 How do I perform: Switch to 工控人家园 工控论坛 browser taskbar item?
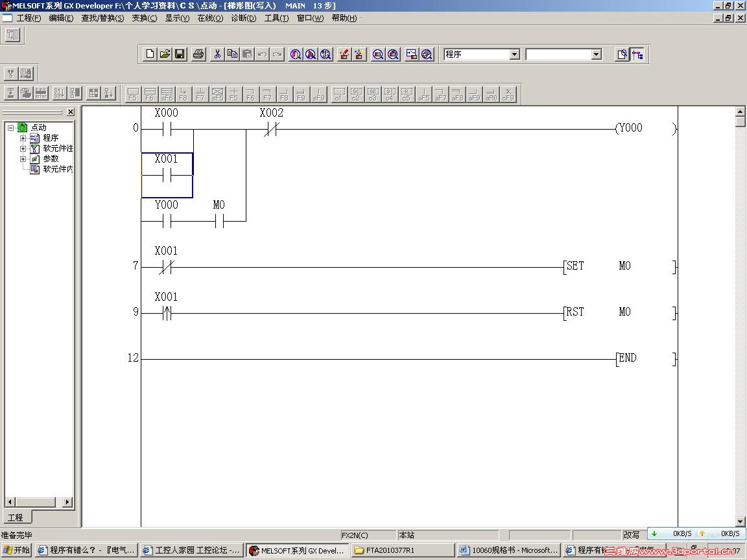tap(191, 550)
